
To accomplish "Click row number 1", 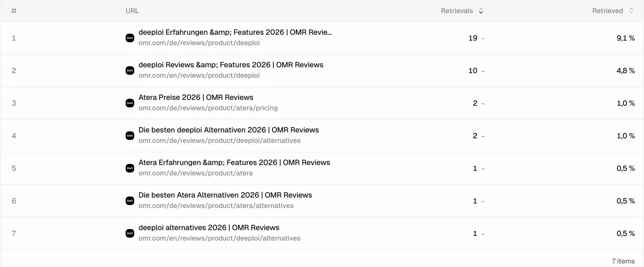I will tap(14, 38).
